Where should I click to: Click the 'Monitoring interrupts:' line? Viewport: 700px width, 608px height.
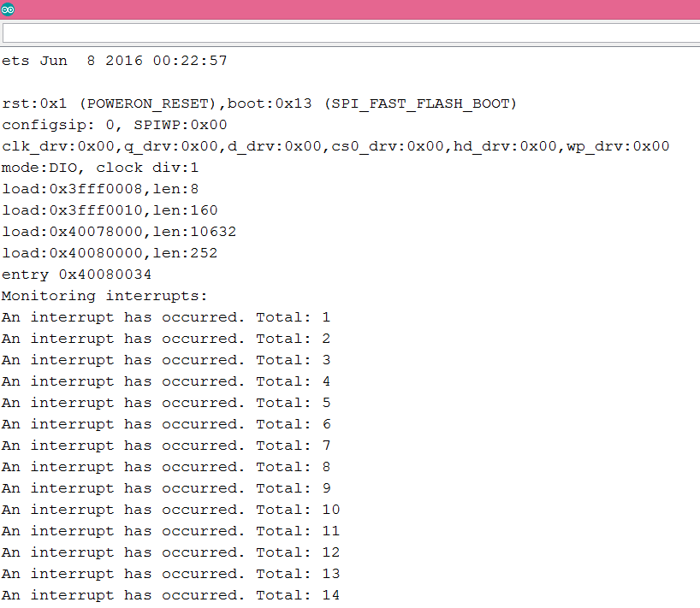[105, 296]
